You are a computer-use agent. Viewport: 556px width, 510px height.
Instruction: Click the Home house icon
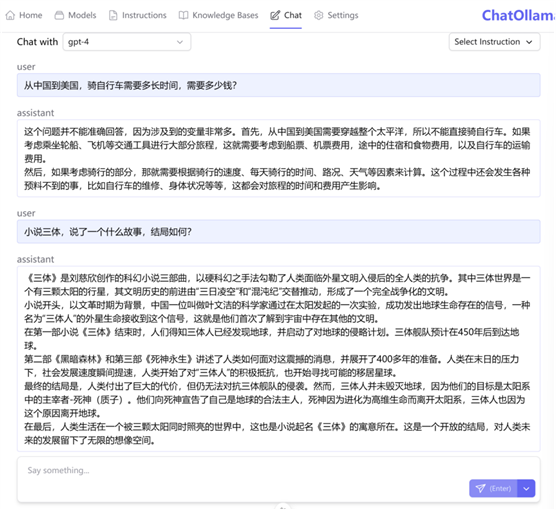tap(10, 15)
